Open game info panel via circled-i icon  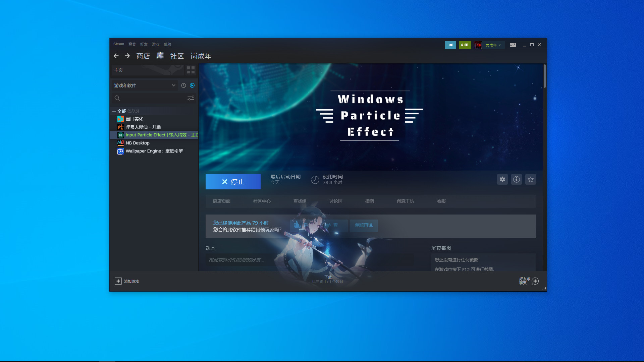click(516, 179)
